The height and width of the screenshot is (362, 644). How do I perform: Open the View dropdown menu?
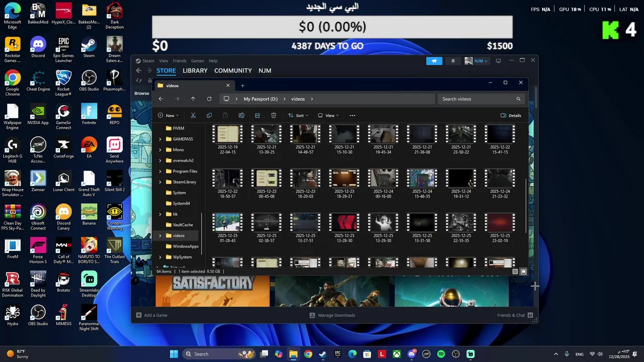pyautogui.click(x=328, y=116)
